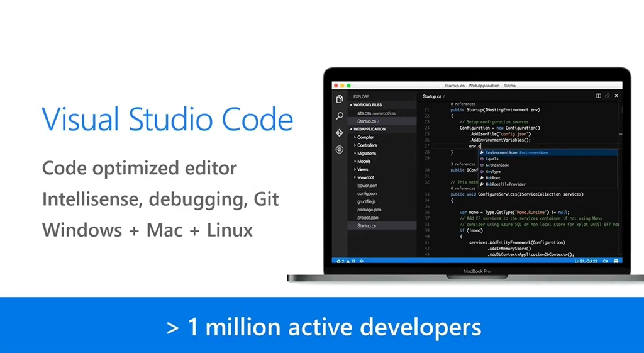Click the errors icon showing 2
644x353 pixels.
(x=340, y=261)
